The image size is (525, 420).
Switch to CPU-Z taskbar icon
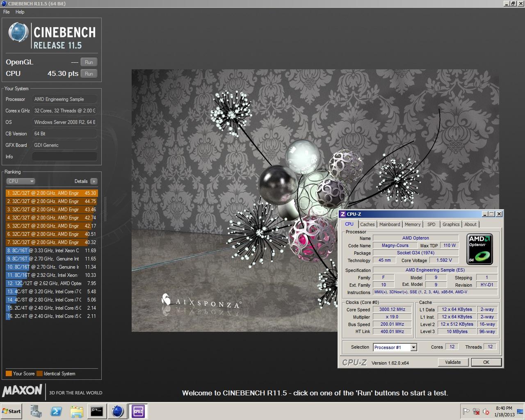(x=138, y=411)
